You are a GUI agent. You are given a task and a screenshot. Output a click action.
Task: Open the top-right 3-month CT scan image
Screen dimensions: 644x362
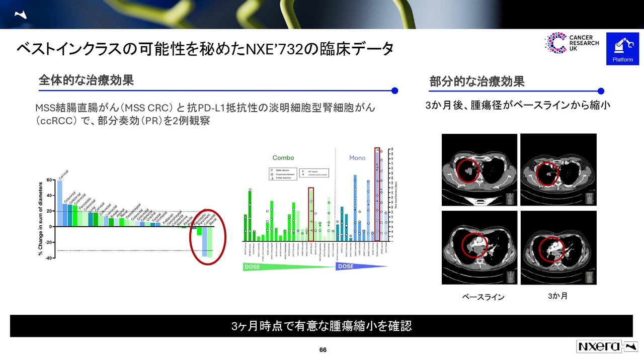[x=558, y=169]
